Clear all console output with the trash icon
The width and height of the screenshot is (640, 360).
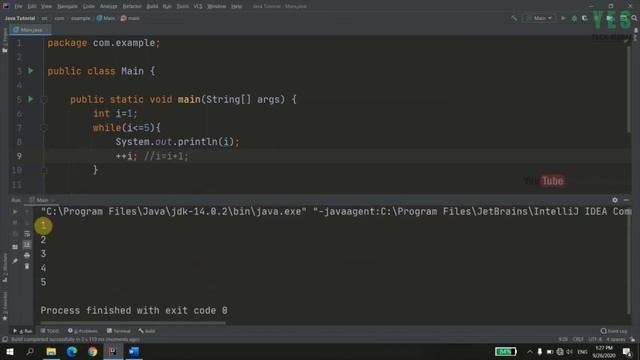(x=27, y=266)
